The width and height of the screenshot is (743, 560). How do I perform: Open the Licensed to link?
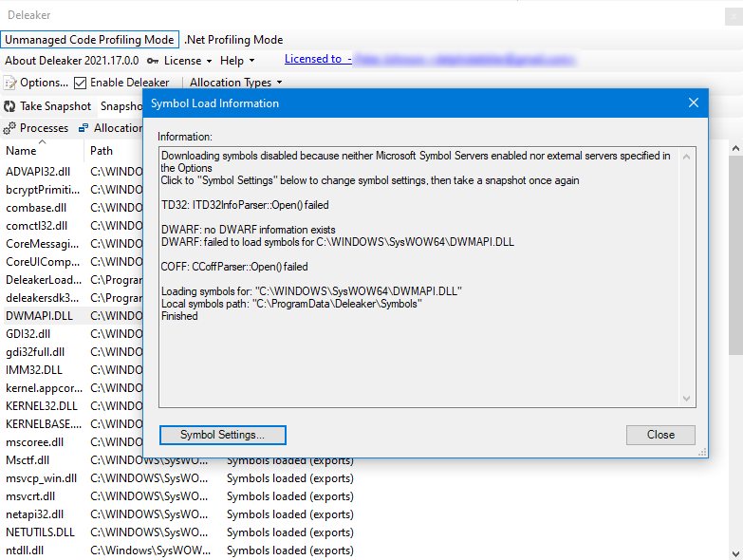pos(318,59)
